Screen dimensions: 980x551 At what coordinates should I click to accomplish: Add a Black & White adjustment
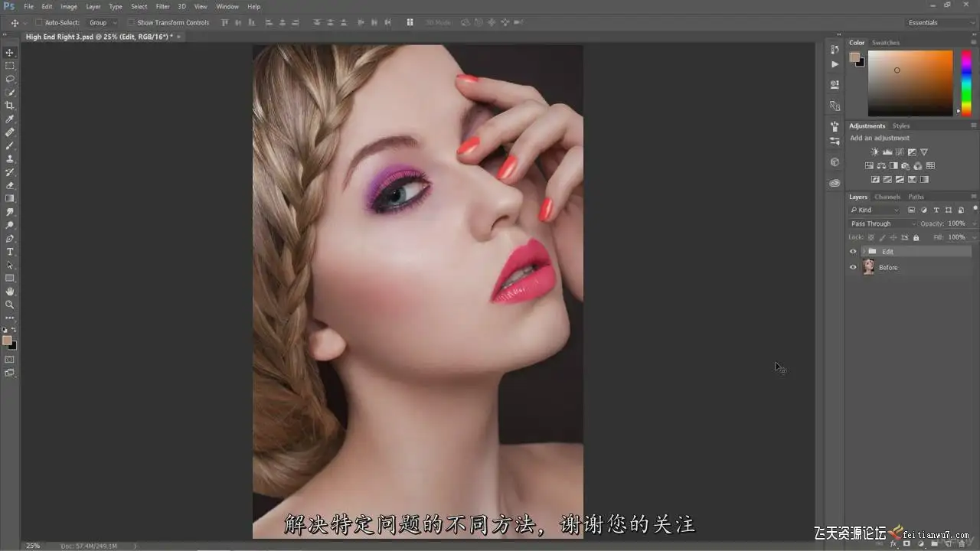(893, 165)
